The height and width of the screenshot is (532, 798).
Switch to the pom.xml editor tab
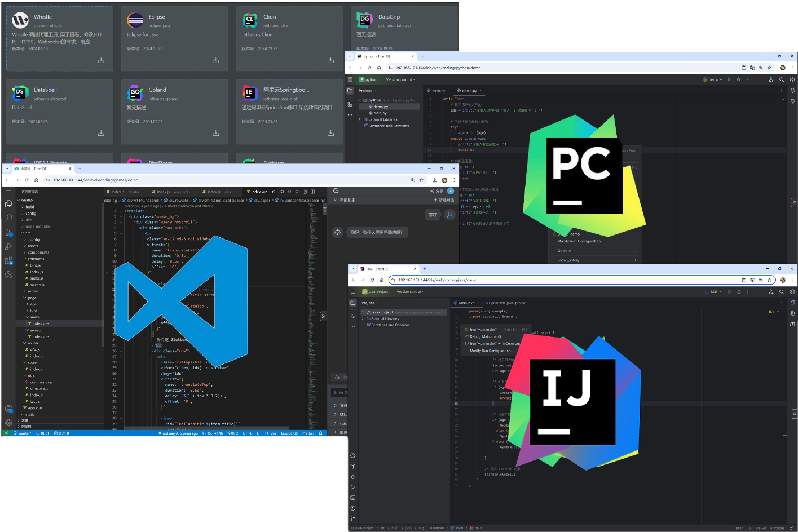click(x=506, y=303)
